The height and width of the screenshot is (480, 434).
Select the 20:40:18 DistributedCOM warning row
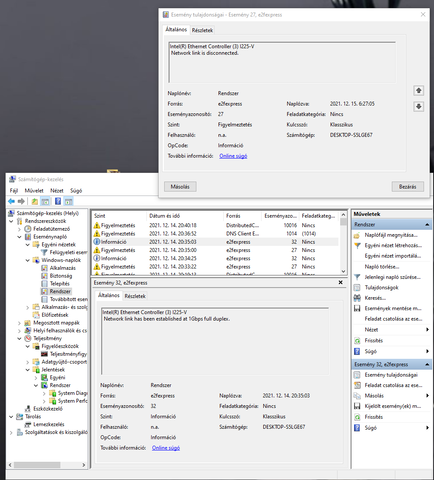[215, 225]
